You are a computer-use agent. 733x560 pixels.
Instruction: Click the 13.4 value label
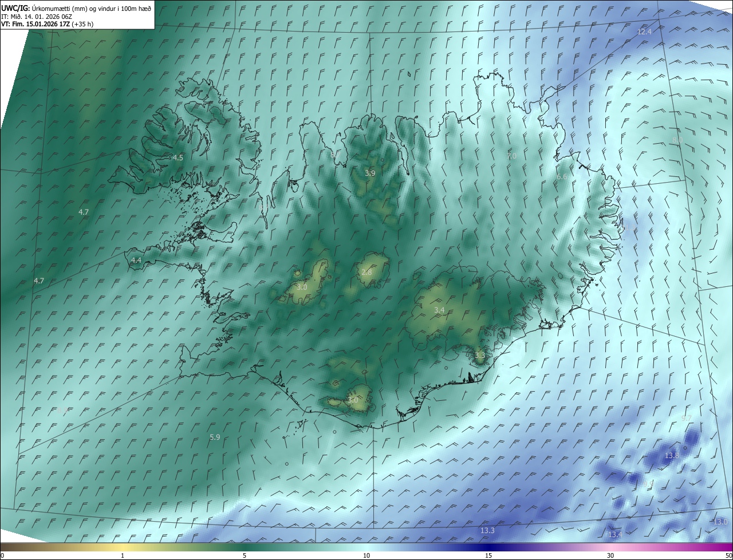(615, 534)
